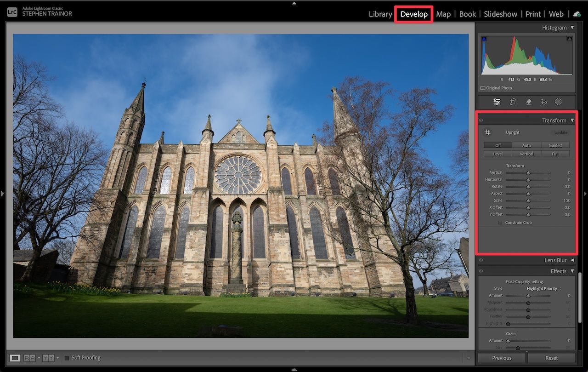Screen dimensions: 588x372
Task: Pick the Guided Upright tool icon
Action: (x=487, y=132)
